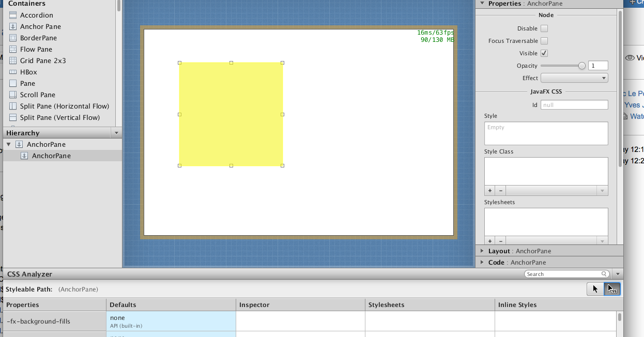Activate the CSS picking mode button
The image size is (644, 337).
point(612,289)
